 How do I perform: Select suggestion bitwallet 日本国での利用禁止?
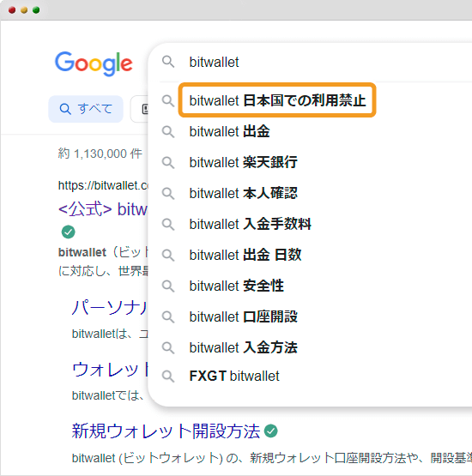pos(277,100)
